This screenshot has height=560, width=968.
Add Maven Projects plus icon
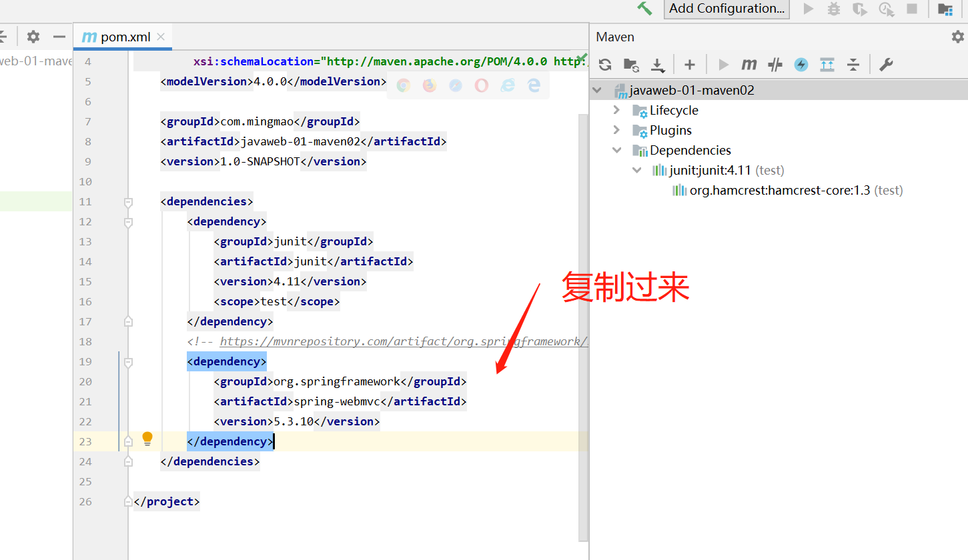click(690, 65)
